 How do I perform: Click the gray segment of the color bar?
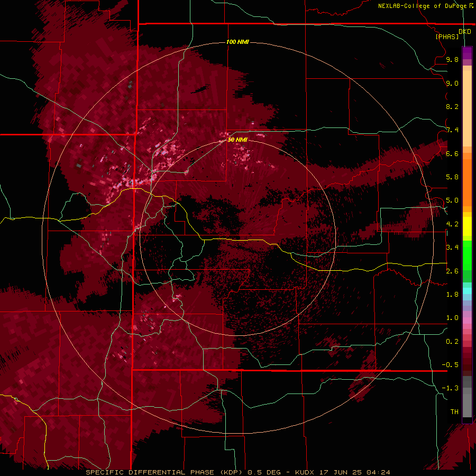pos(467,402)
